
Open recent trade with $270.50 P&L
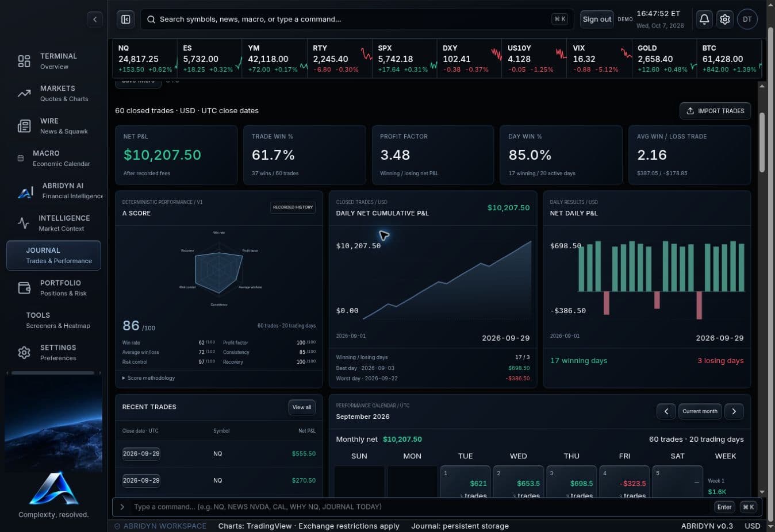click(218, 480)
